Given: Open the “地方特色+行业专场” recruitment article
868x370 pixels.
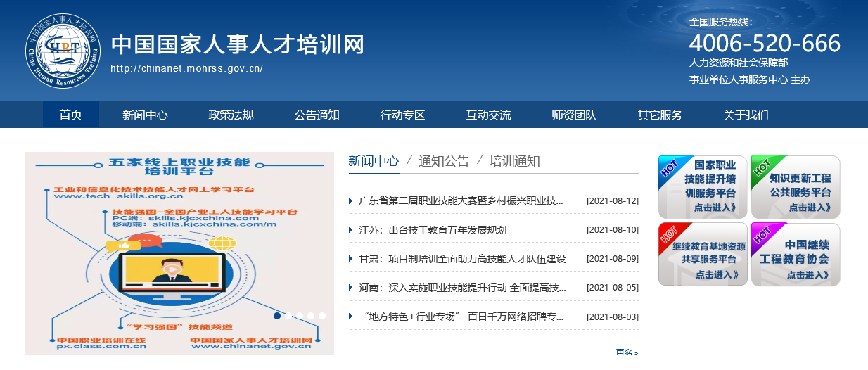Looking at the screenshot, I should (x=464, y=317).
